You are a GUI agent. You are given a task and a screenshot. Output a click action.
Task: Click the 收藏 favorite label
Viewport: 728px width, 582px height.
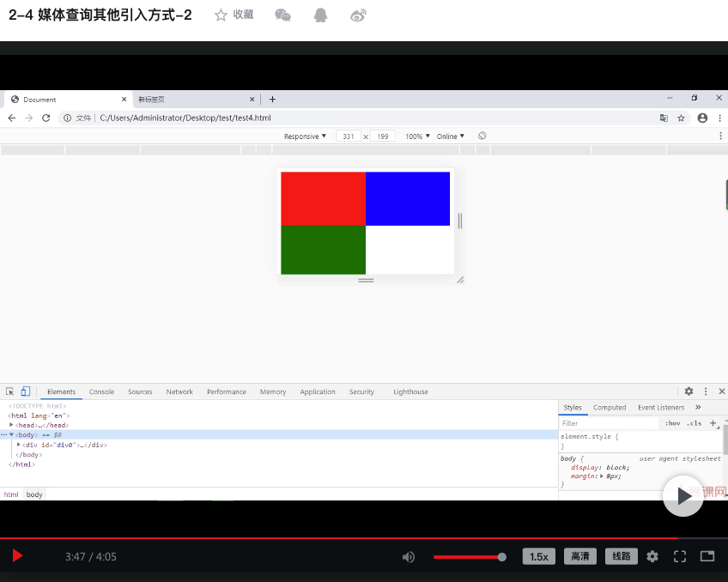(243, 15)
